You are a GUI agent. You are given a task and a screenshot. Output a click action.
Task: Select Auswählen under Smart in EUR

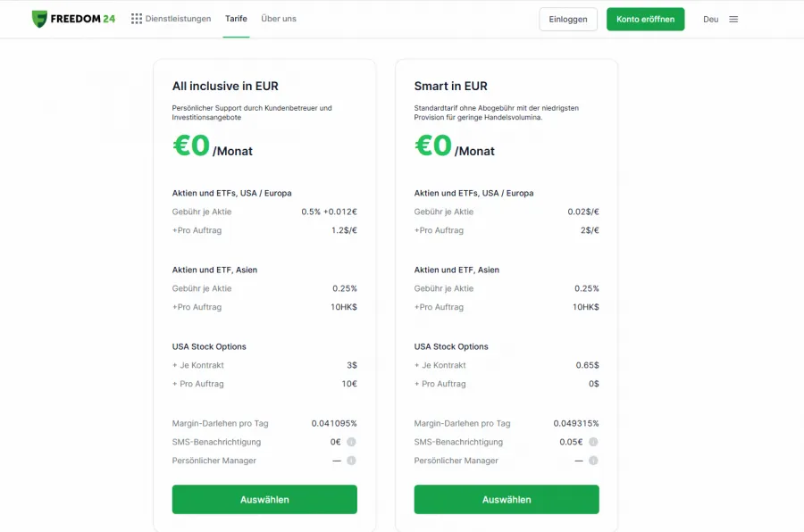(x=506, y=499)
